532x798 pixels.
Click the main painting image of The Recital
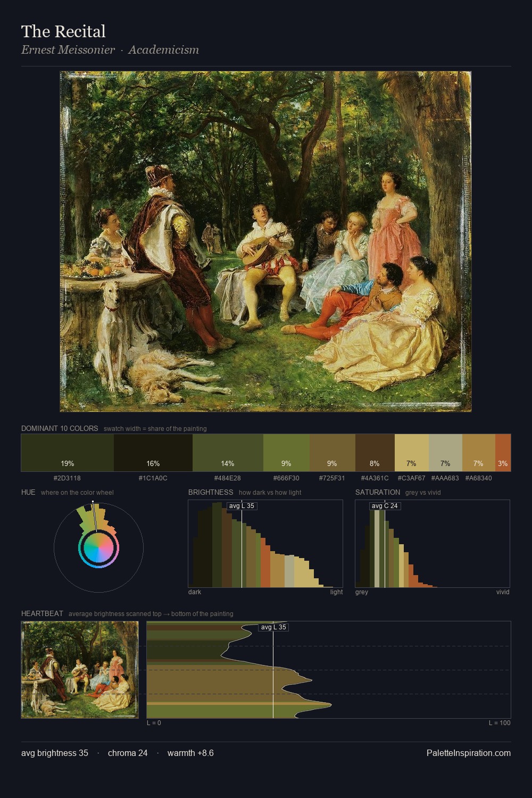[x=265, y=242]
